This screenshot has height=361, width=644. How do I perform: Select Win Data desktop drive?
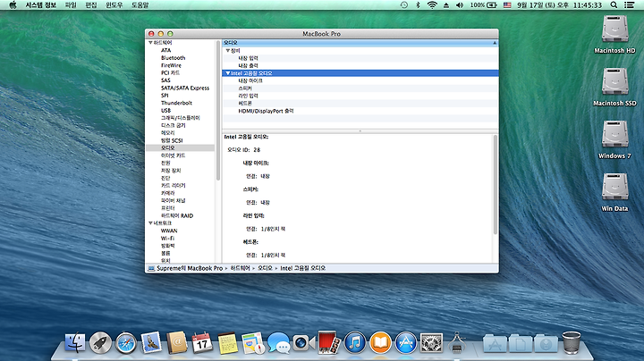614,192
